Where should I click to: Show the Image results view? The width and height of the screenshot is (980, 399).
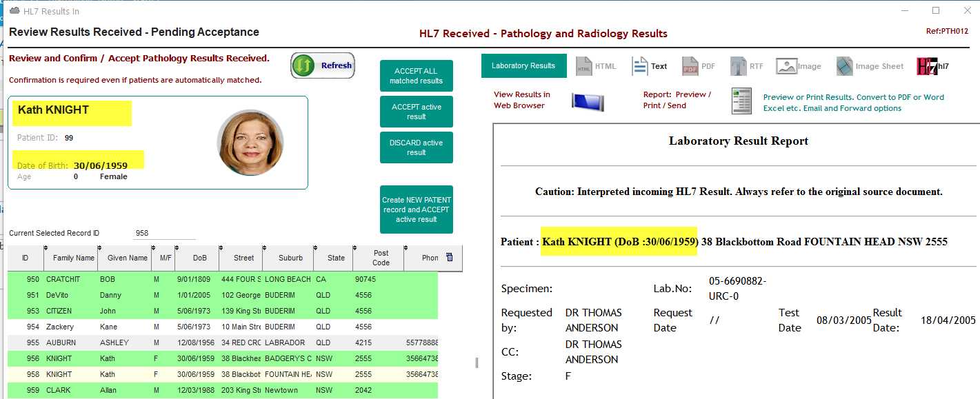tap(799, 66)
